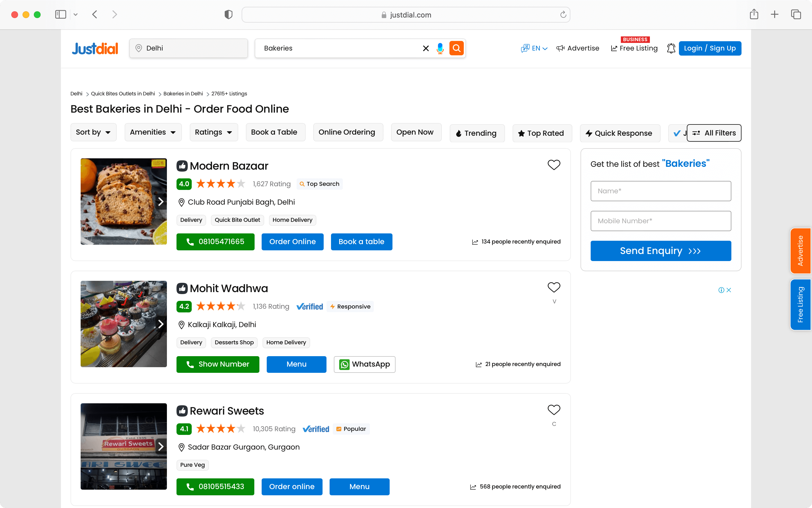Open Menu for Rewari Sweets
812x508 pixels.
click(x=359, y=487)
